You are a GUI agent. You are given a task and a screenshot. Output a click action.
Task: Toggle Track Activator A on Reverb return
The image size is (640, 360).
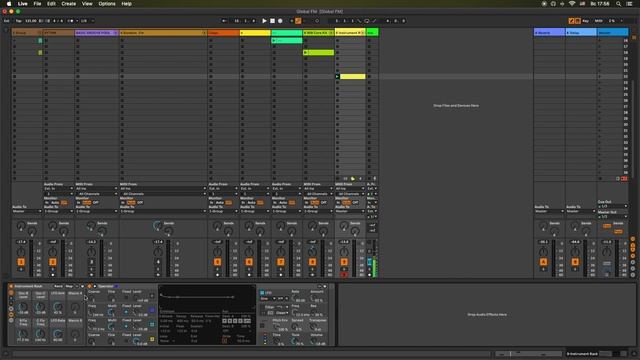(543, 262)
